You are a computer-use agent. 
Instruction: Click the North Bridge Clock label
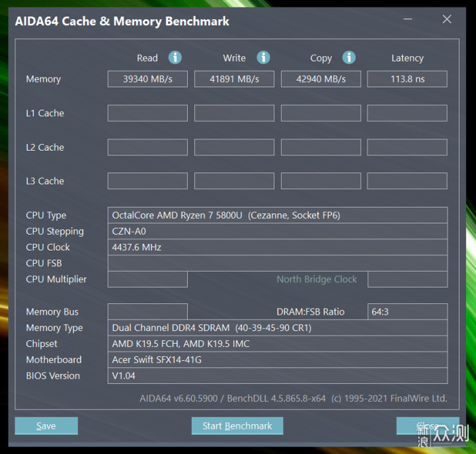pos(317,279)
